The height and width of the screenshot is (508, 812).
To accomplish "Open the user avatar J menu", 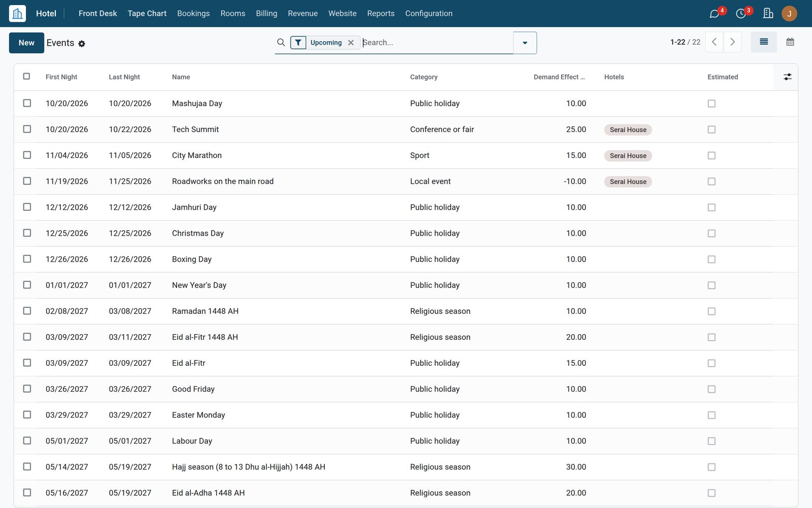I will pos(789,14).
